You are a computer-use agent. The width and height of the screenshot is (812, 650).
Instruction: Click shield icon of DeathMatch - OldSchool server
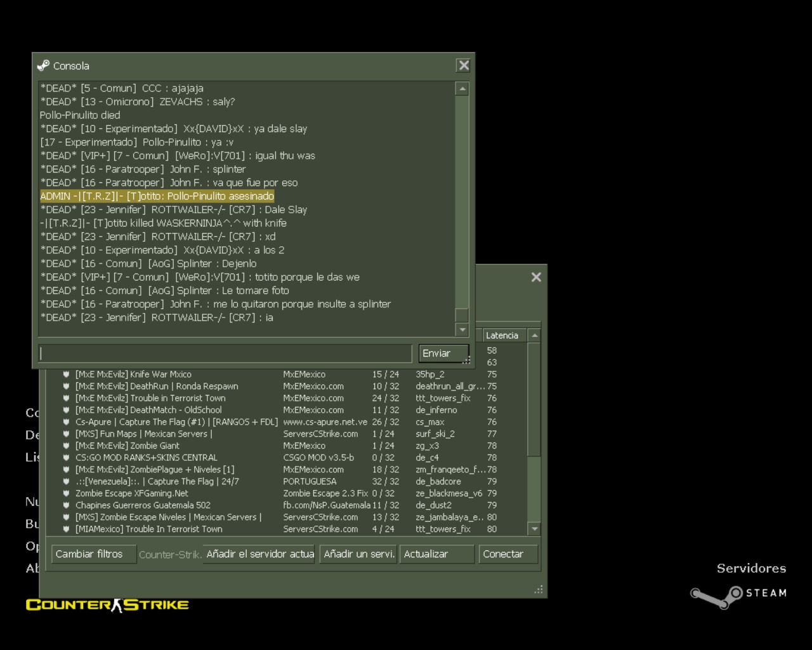[x=66, y=410]
